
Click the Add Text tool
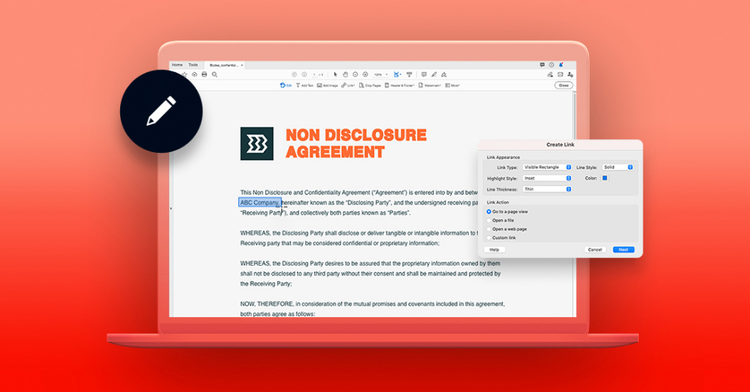pos(304,86)
